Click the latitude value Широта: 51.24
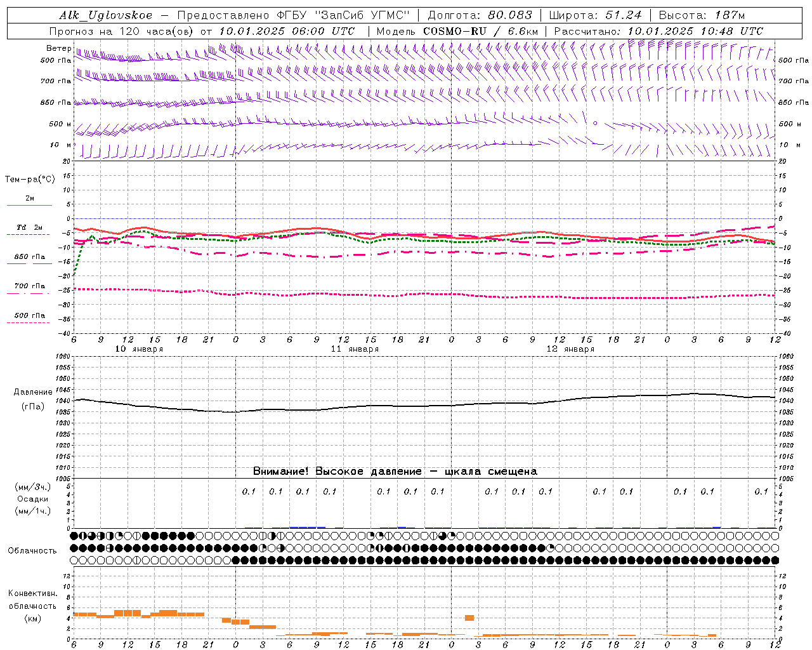The image size is (812, 650). pos(595,15)
